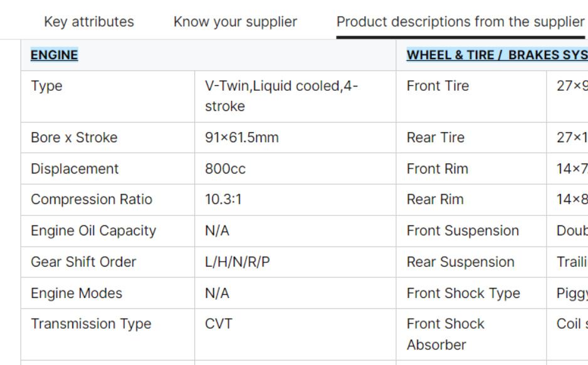Click the Engine Oil Capacity label
This screenshot has width=588, height=365.
point(93,230)
